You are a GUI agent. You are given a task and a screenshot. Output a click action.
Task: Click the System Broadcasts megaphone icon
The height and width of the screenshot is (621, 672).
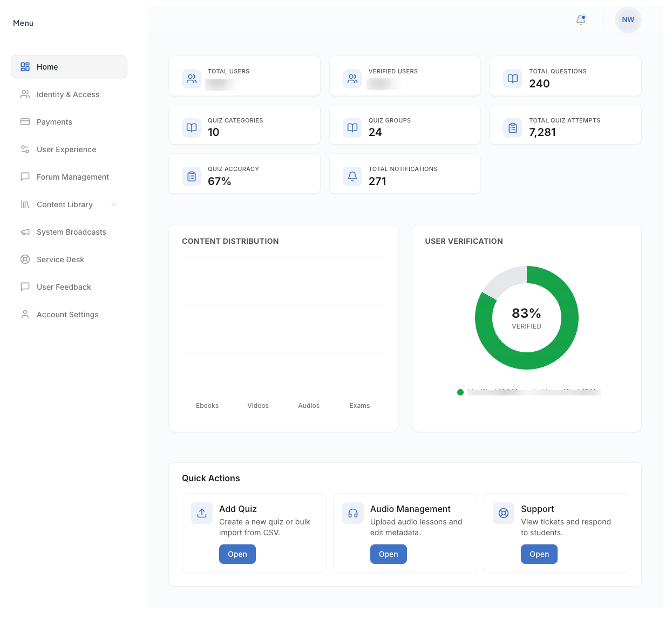pos(25,232)
